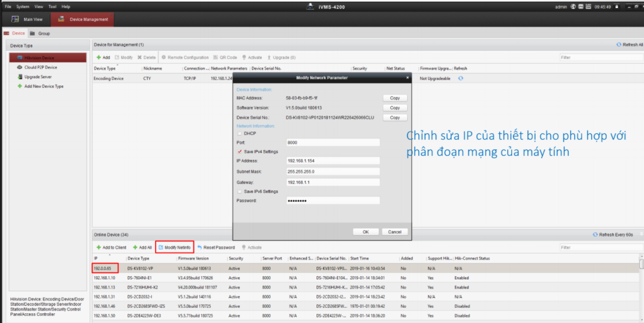The height and width of the screenshot is (323, 644).
Task: Uncheck Save IPv4 Settings checkbox
Action: (240, 152)
